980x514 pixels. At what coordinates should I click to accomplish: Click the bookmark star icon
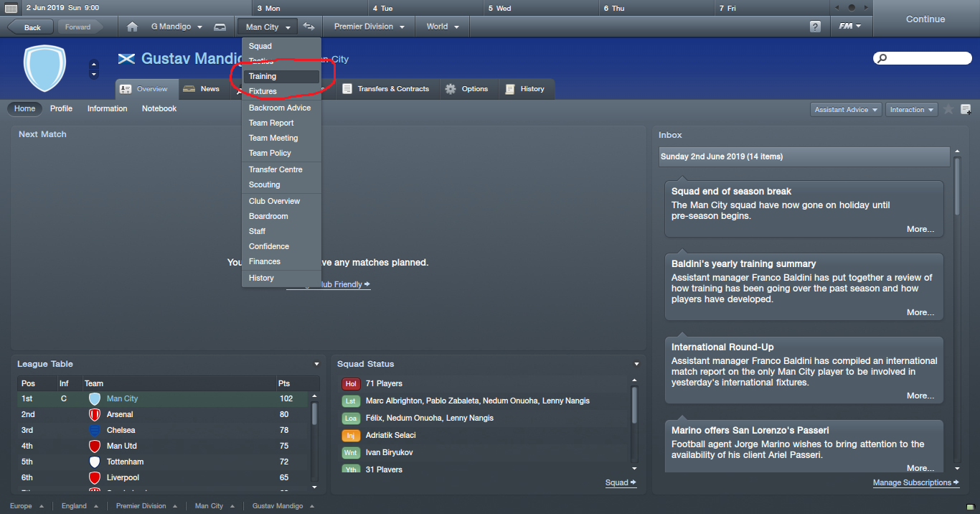tap(948, 109)
